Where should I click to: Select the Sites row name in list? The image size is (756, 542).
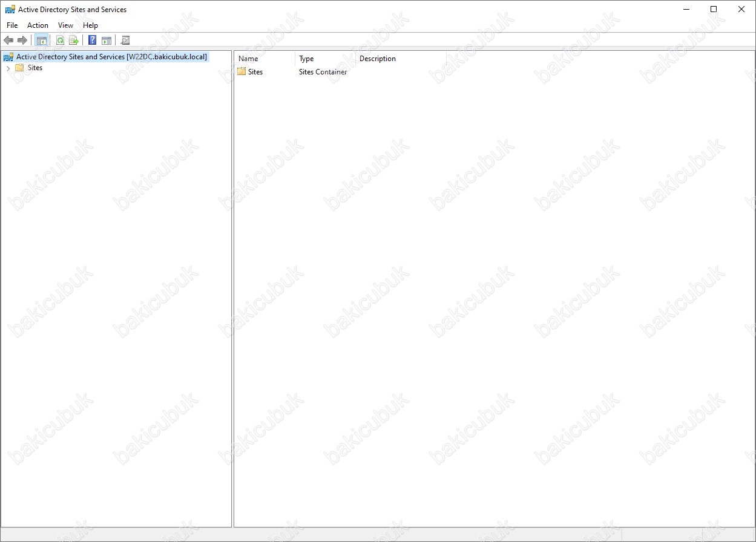pos(255,72)
